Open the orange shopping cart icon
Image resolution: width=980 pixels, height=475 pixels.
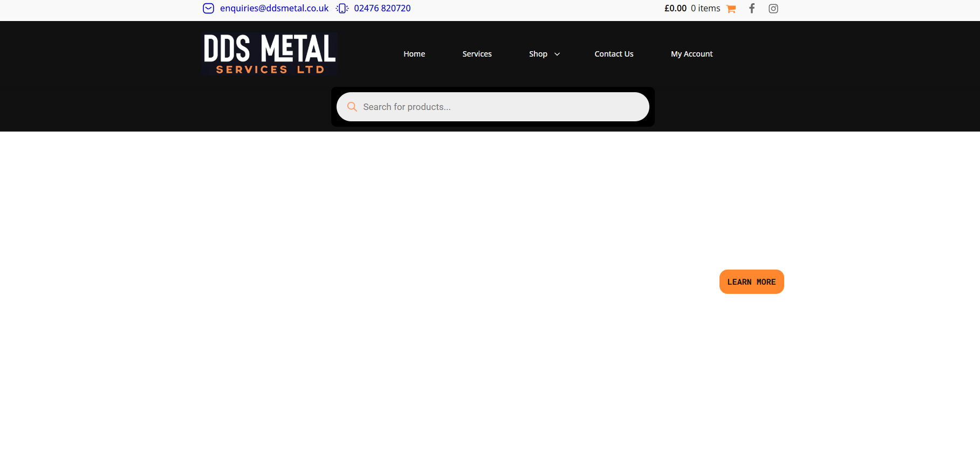coord(731,9)
